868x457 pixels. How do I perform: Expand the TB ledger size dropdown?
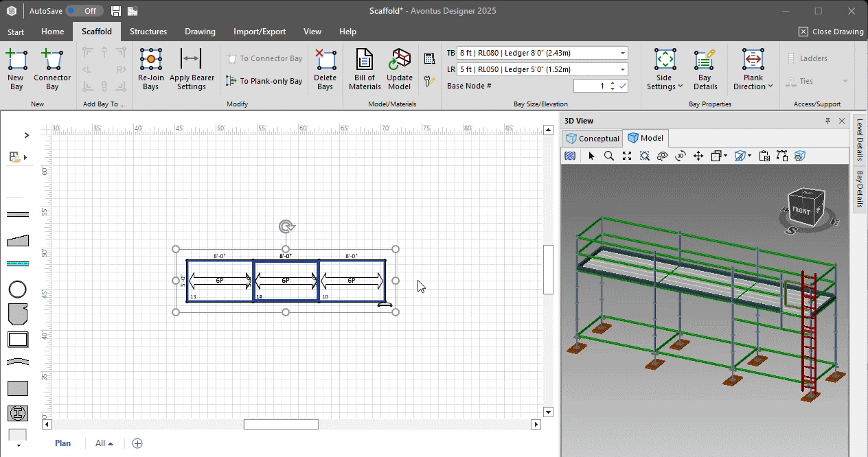[x=622, y=53]
